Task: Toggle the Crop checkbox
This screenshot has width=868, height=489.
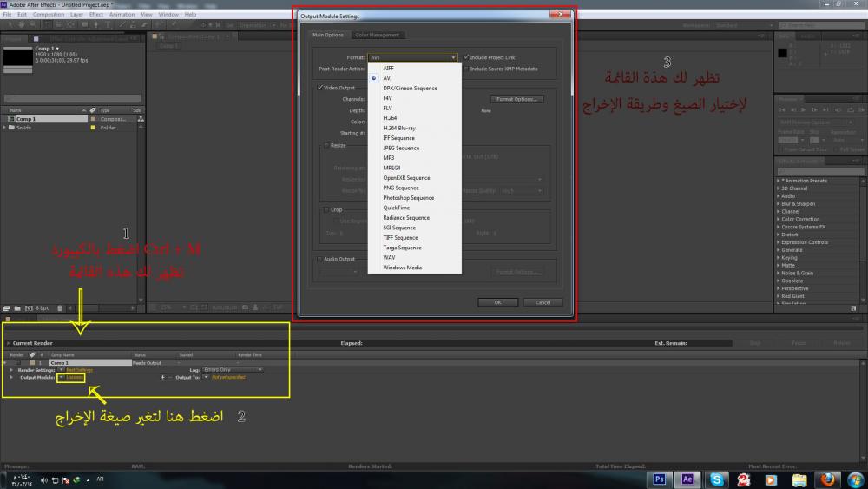Action: pyautogui.click(x=326, y=209)
